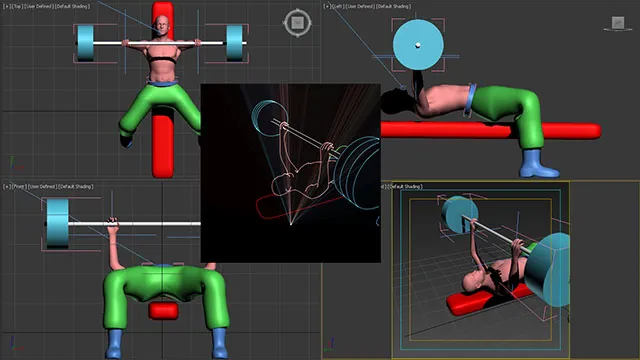Open User Defined menu in Top viewport

(40, 6)
